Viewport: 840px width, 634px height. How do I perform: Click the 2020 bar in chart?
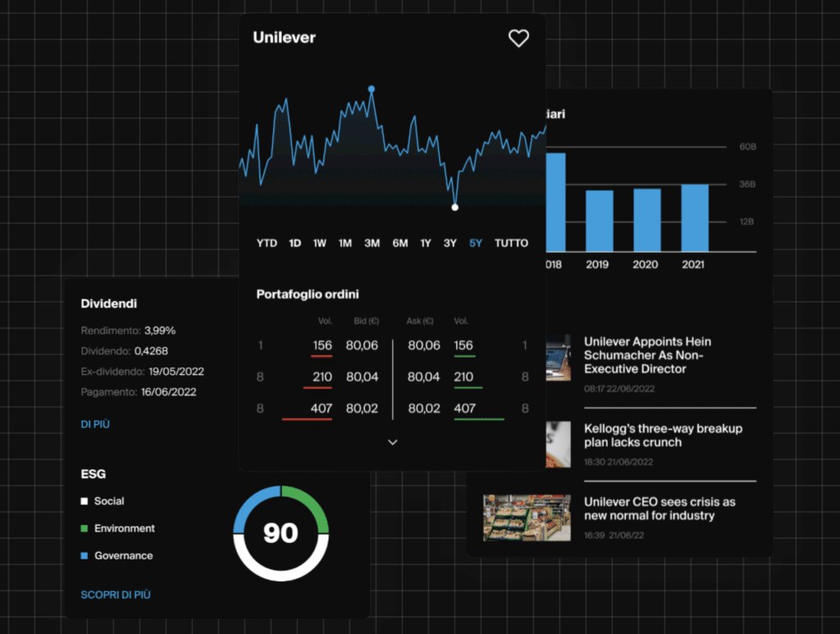(x=647, y=220)
